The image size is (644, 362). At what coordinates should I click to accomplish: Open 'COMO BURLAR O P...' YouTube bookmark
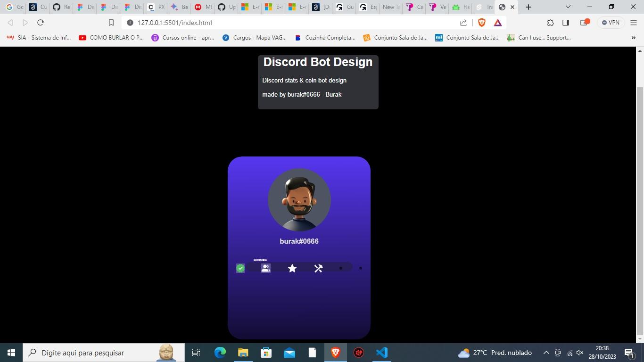[x=111, y=38]
